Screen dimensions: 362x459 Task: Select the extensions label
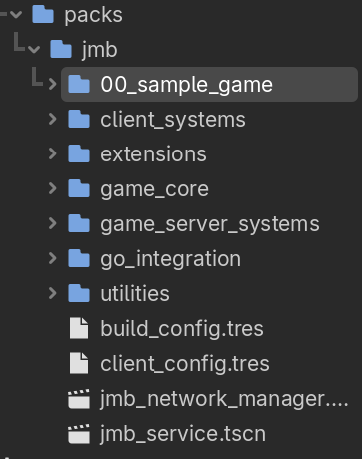point(154,154)
